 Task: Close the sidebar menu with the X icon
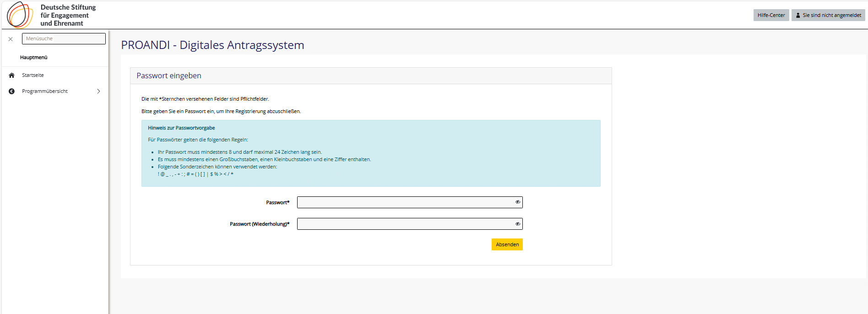click(x=11, y=39)
